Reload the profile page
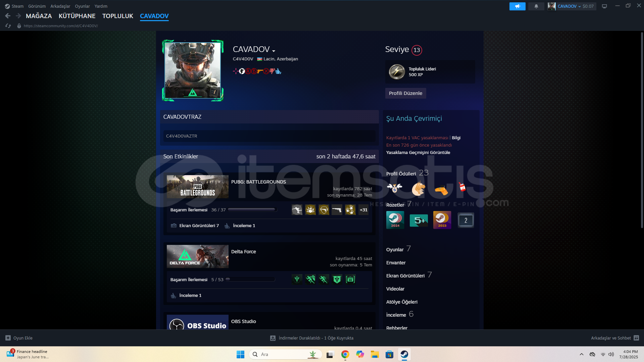Screen dimensions: 644x362 tap(8, 26)
